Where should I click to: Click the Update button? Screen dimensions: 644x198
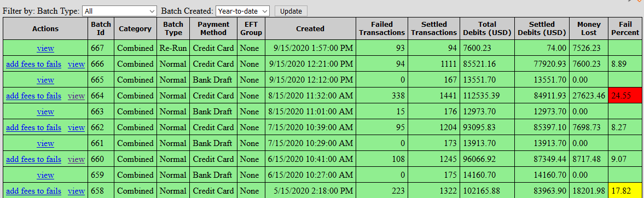point(291,11)
